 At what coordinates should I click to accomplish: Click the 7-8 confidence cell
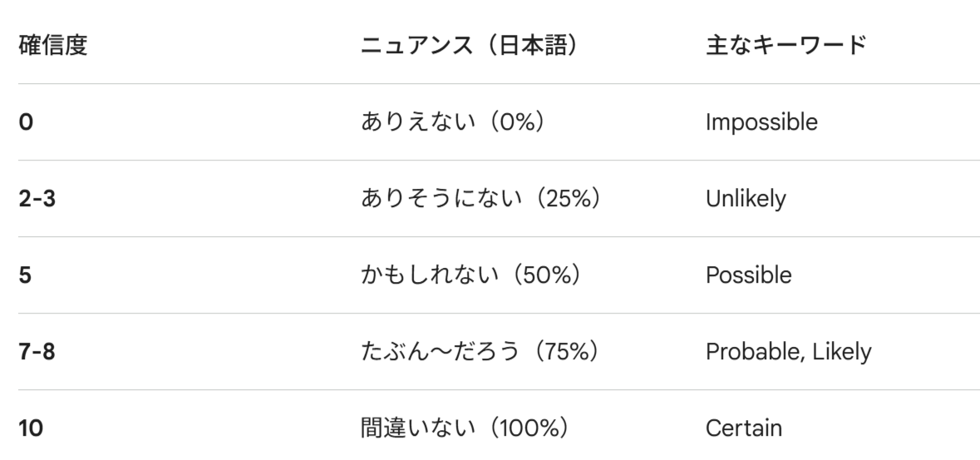click(37, 352)
